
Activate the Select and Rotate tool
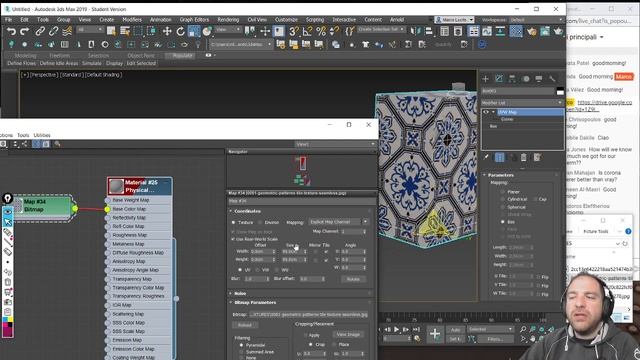point(180,31)
